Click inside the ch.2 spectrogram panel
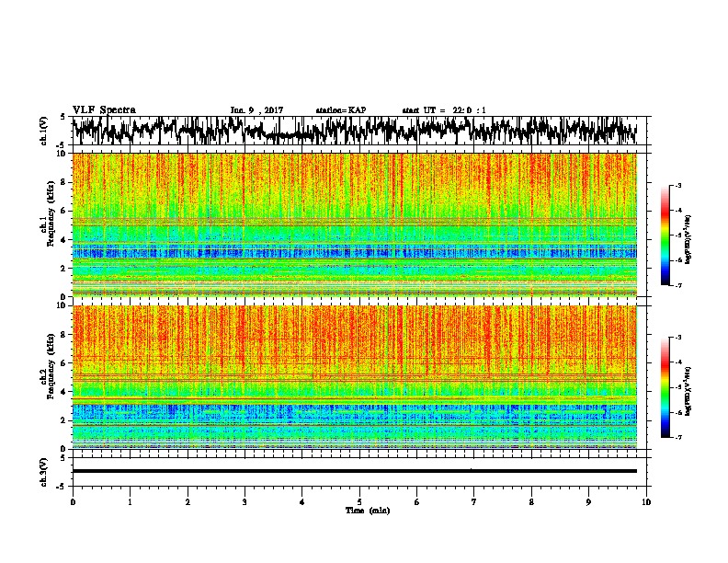 click(355, 377)
